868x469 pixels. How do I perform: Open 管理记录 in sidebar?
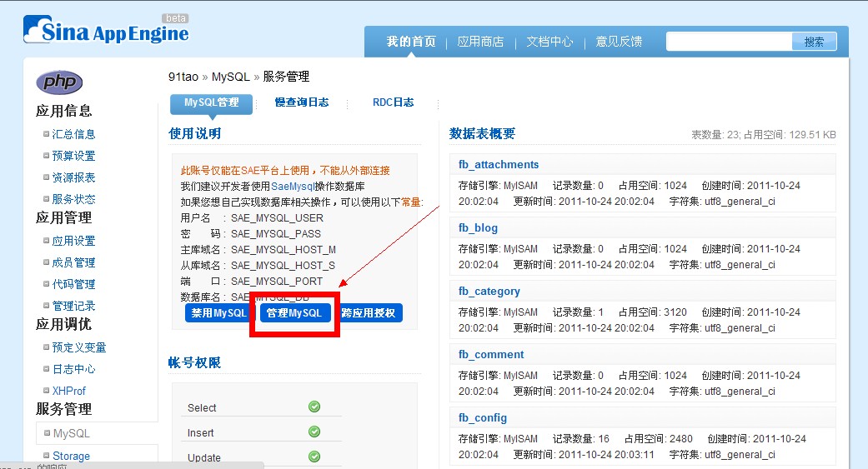tap(73, 306)
